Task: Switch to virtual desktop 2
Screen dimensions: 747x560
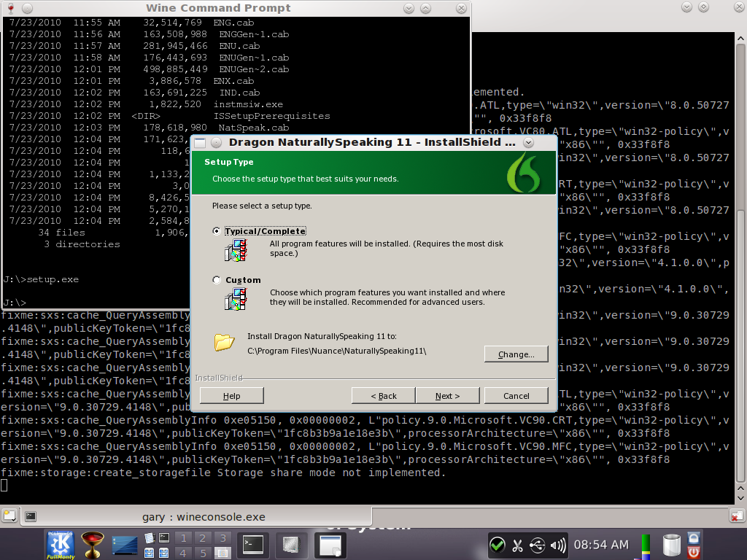Action: click(x=203, y=538)
